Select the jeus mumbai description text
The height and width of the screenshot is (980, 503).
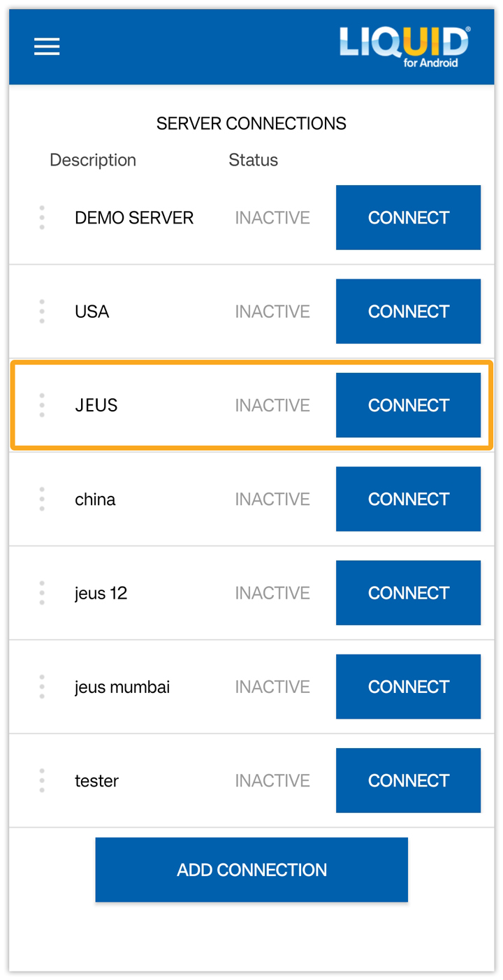pos(122,687)
